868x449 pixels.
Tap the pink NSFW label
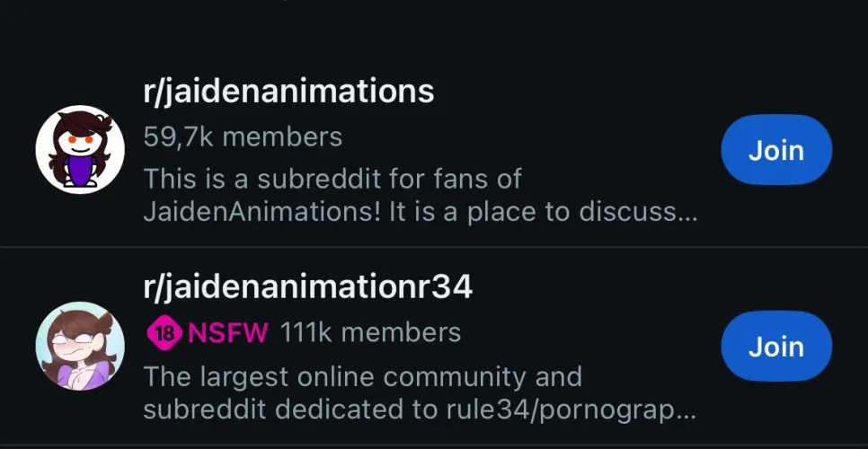228,333
